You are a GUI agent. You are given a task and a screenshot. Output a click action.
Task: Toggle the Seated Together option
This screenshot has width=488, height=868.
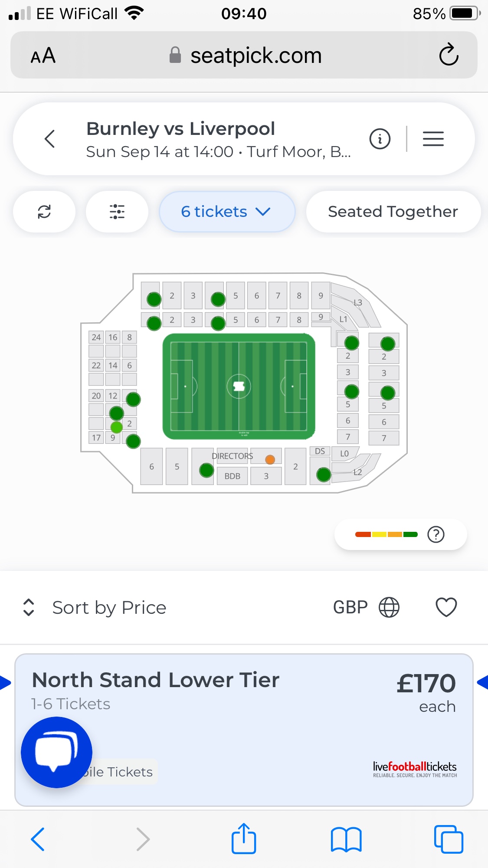point(393,212)
